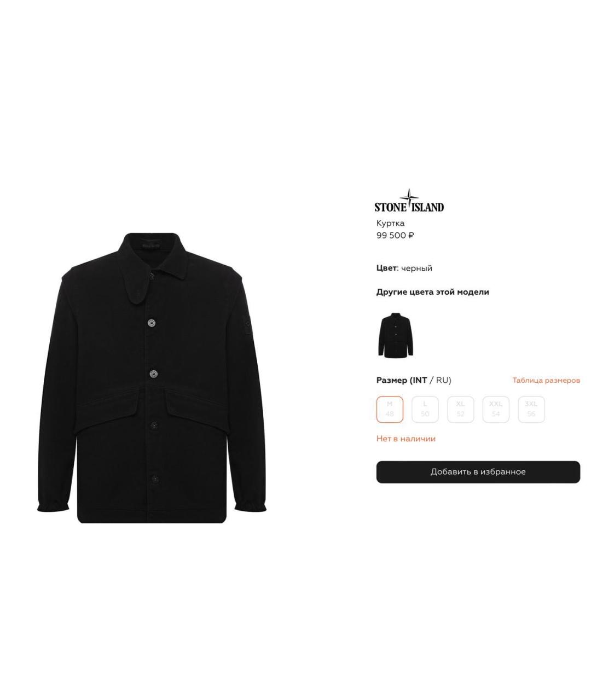Click the jacket sleeve badge patch
This screenshot has width=591, height=700.
pyautogui.click(x=247, y=325)
